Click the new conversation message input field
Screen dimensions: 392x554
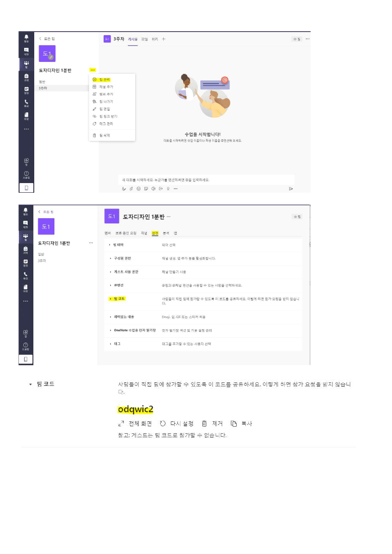pos(206,180)
